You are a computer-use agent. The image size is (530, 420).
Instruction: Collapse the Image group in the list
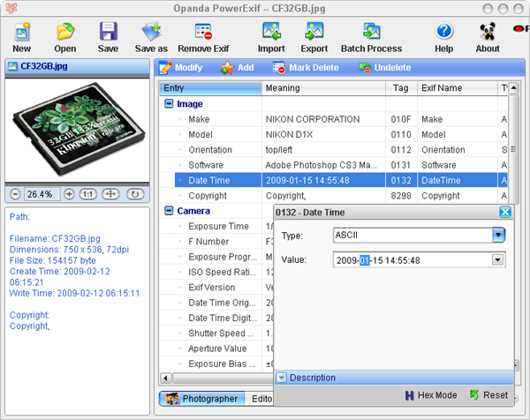(x=169, y=104)
